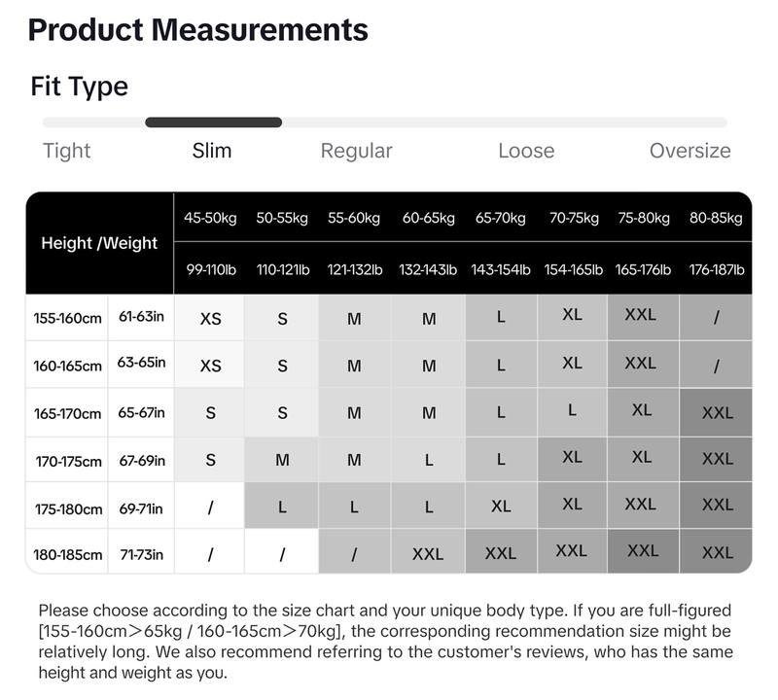The image size is (778, 700).
Task: Click the Fit Type heading
Action: tap(80, 87)
